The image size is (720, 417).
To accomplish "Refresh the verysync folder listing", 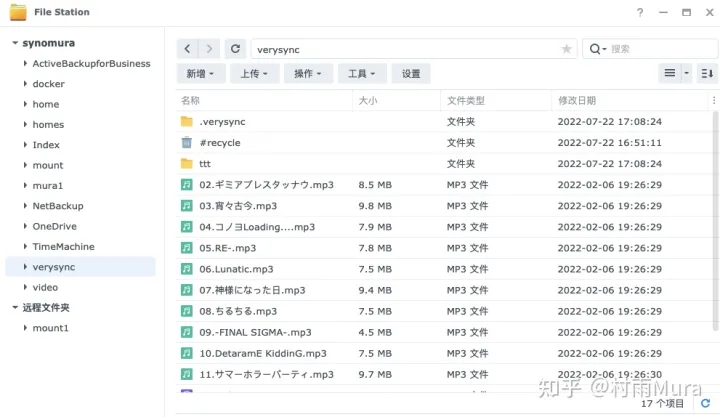I will [235, 49].
